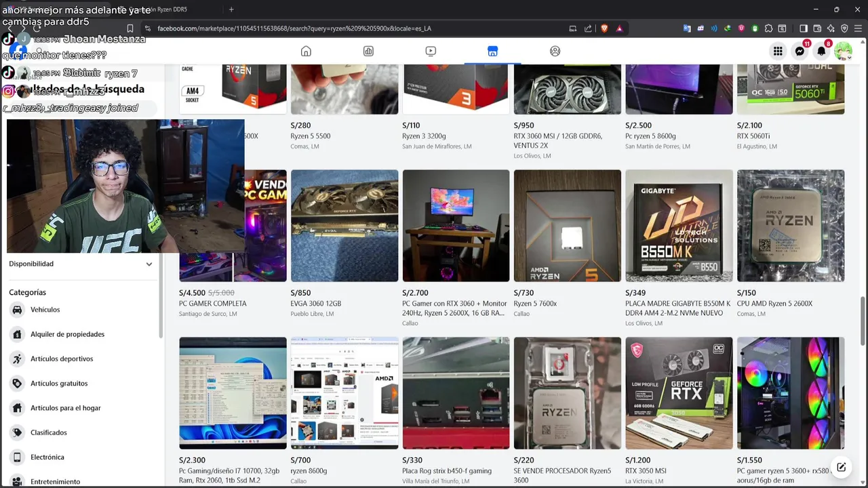The height and width of the screenshot is (488, 868).
Task: Go to Facebook Home icon
Action: click(306, 51)
